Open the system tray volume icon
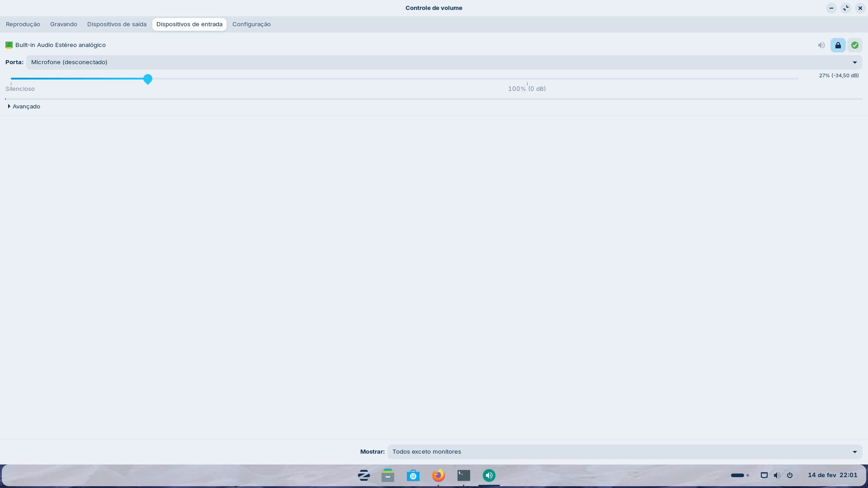Viewport: 868px width, 488px height. [x=777, y=475]
